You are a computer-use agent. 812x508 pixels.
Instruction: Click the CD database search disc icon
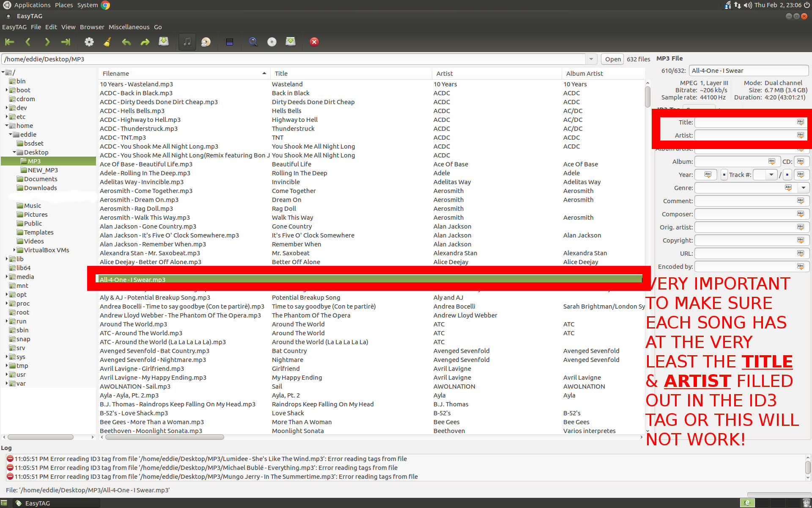point(272,42)
